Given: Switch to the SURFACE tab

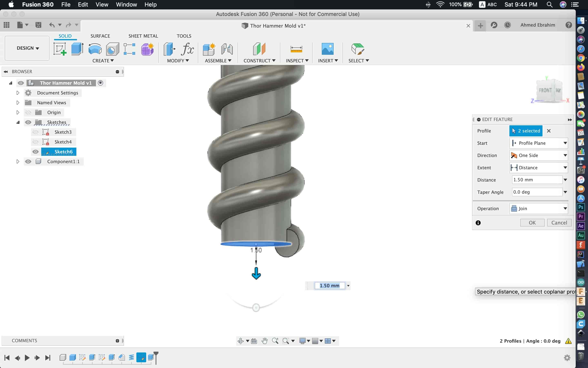Looking at the screenshot, I should coord(100,36).
